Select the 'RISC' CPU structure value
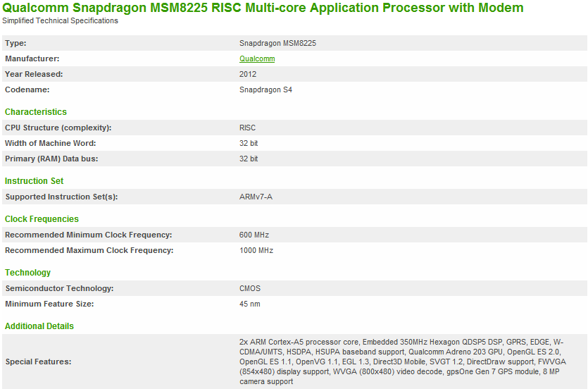The width and height of the screenshot is (588, 389). pyautogui.click(x=247, y=128)
